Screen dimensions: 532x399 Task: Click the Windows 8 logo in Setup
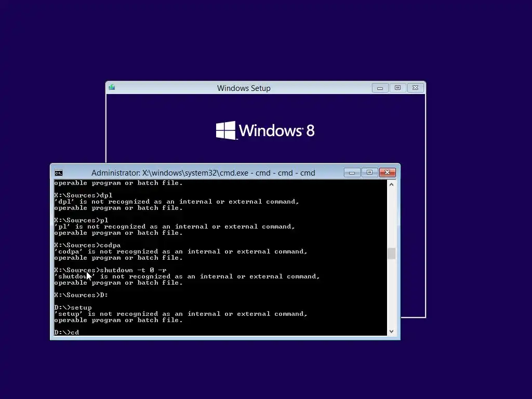pyautogui.click(x=265, y=130)
